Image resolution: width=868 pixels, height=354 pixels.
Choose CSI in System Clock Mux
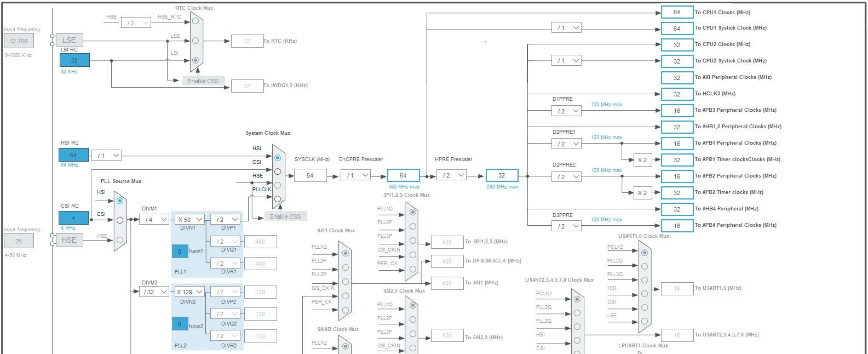click(x=278, y=172)
